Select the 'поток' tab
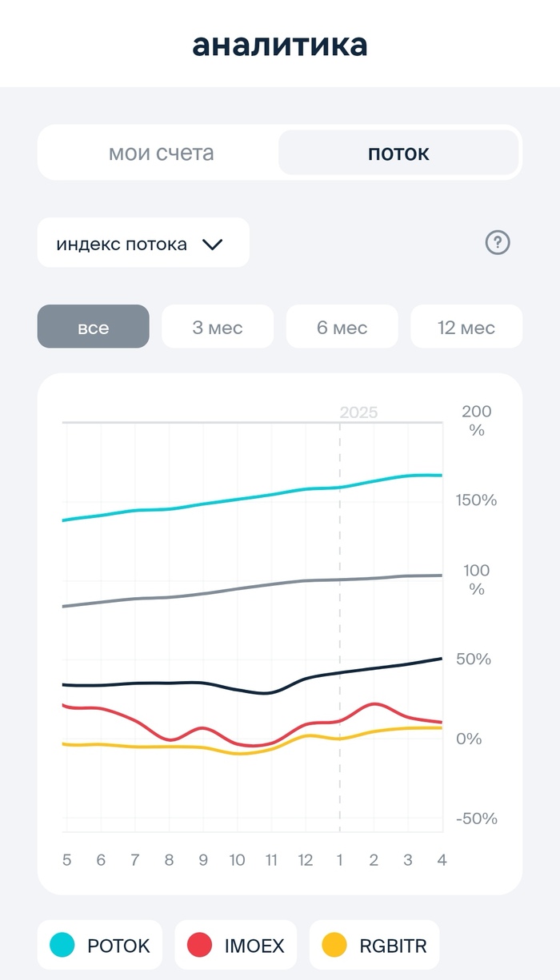Screen dimensions: 560x980 [398, 153]
